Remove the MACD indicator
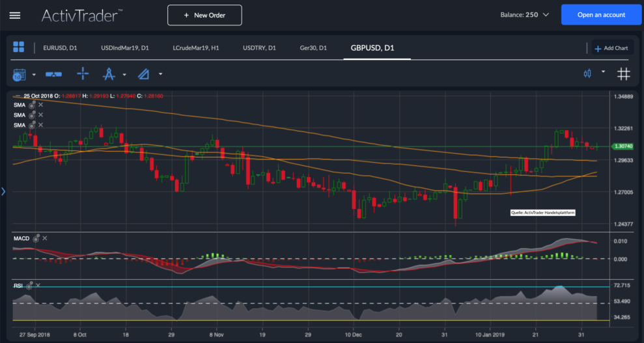This screenshot has width=644, height=343. click(x=45, y=238)
